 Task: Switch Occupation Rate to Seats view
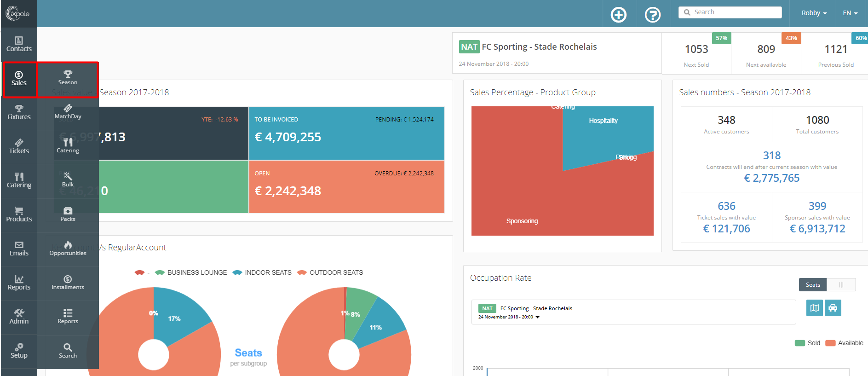[813, 285]
